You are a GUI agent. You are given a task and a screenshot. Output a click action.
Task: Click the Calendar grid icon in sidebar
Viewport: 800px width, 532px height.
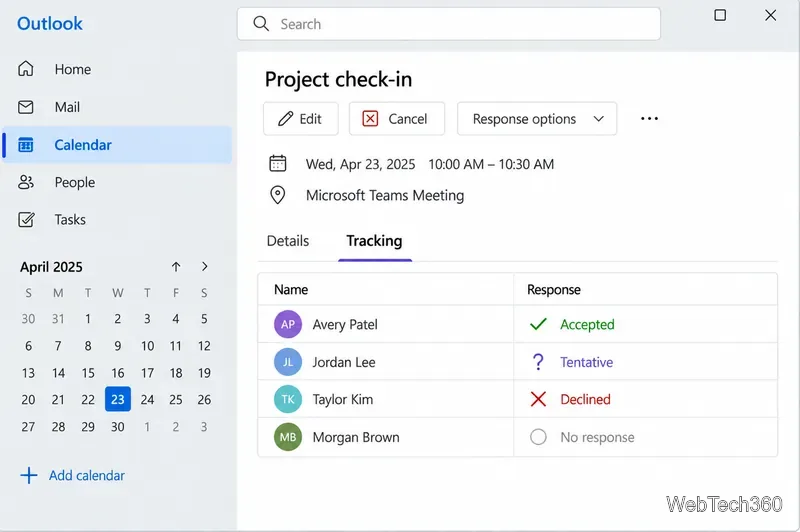point(26,145)
